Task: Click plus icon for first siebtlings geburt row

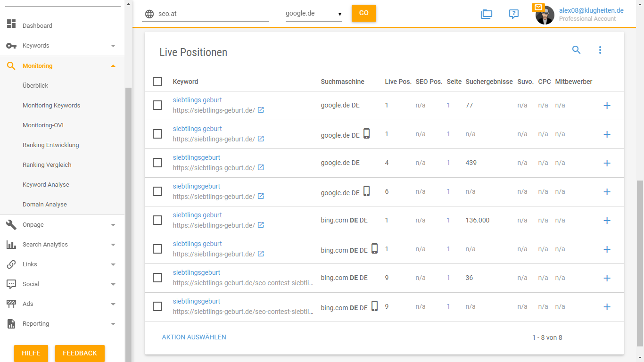Action: pos(607,106)
